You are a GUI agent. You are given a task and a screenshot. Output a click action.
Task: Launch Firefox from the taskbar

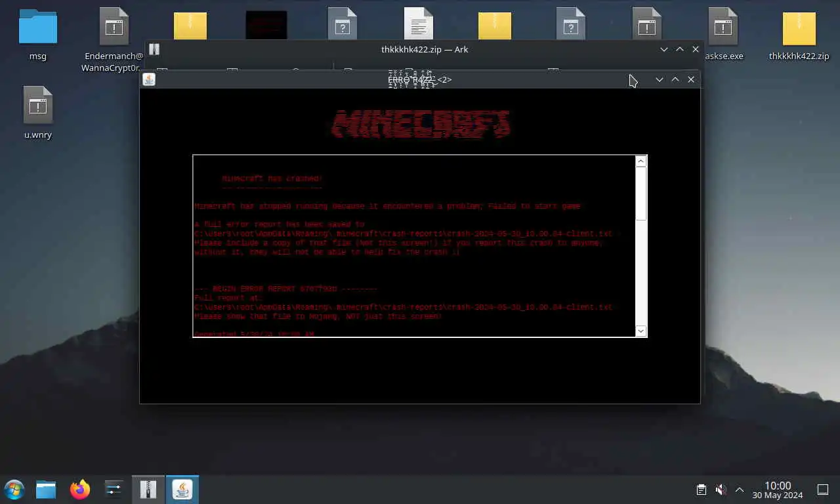80,490
